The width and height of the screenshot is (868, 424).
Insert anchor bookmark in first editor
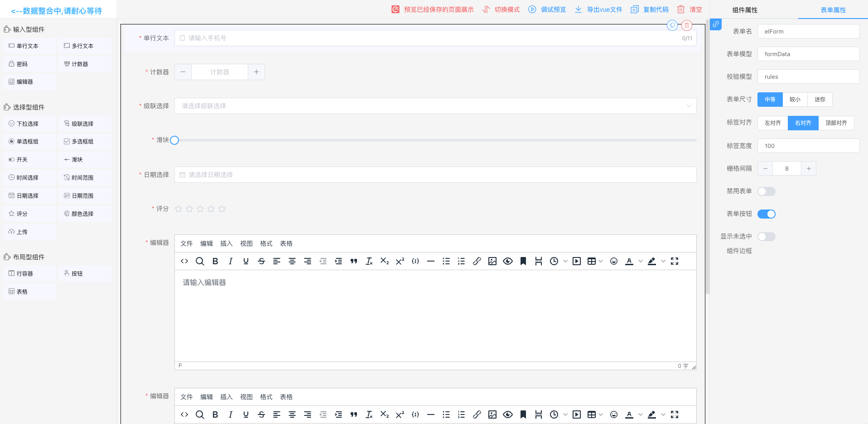tap(523, 261)
